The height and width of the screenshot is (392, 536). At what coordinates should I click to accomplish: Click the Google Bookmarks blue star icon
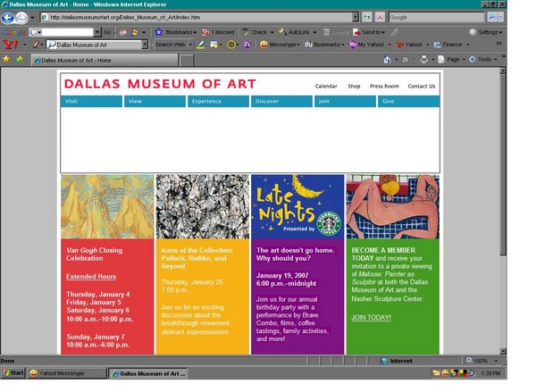point(158,32)
